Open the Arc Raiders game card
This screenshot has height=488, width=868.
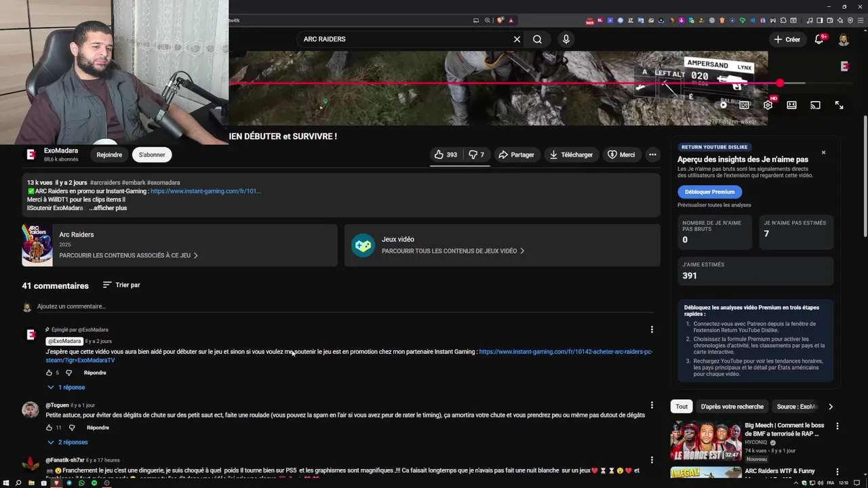coord(180,245)
